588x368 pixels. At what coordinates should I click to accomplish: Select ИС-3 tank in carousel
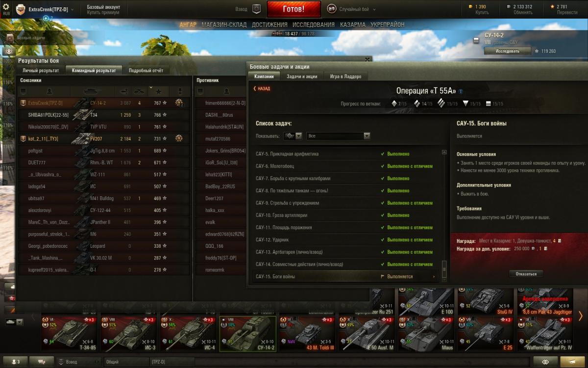tap(128, 334)
